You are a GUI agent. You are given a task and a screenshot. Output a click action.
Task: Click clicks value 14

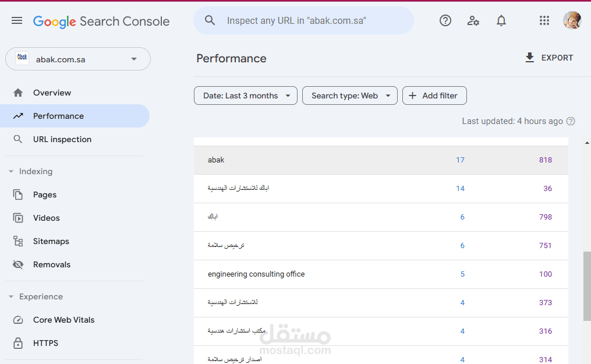click(460, 188)
